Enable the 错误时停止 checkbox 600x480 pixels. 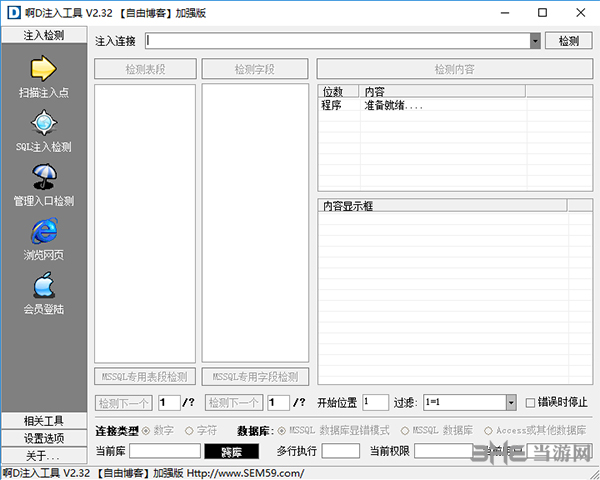pos(530,403)
